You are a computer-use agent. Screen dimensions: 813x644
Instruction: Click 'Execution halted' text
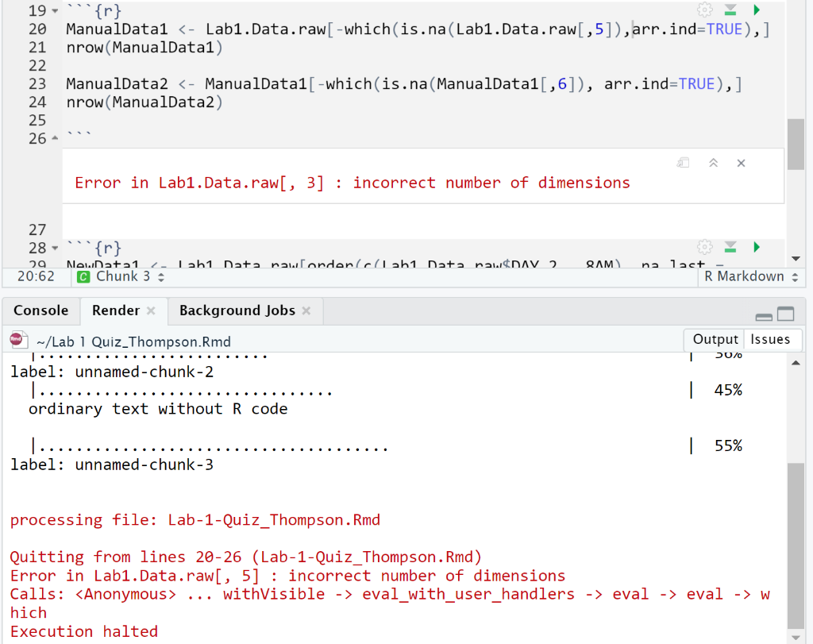click(x=84, y=631)
